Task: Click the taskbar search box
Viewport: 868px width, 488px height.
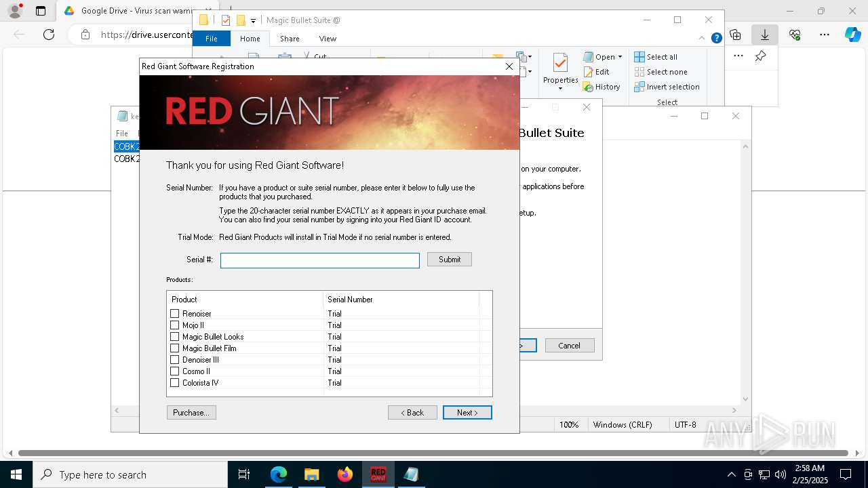Action: pyautogui.click(x=130, y=474)
